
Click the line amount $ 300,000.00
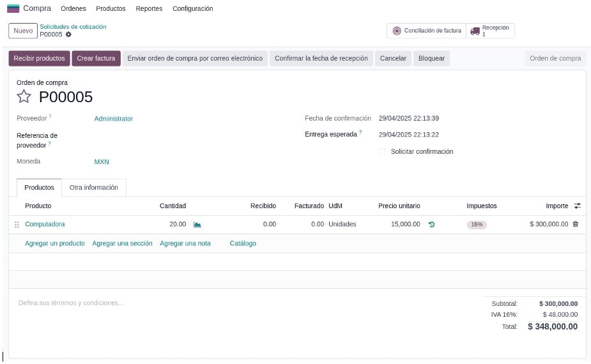point(549,224)
